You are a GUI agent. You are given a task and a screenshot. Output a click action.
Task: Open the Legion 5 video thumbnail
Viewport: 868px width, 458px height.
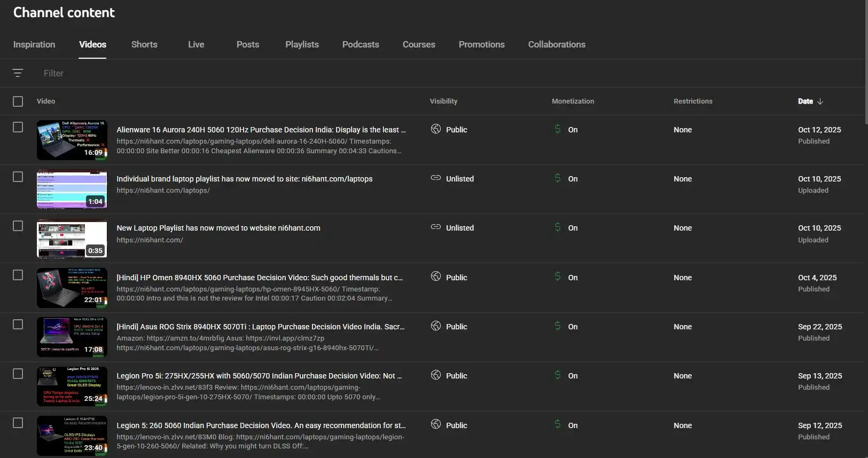pos(72,436)
